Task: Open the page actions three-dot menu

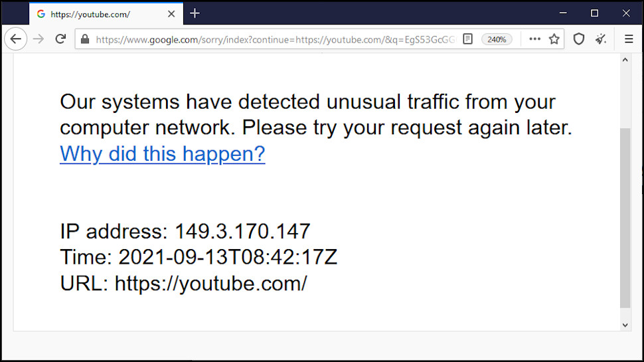Action: point(534,39)
